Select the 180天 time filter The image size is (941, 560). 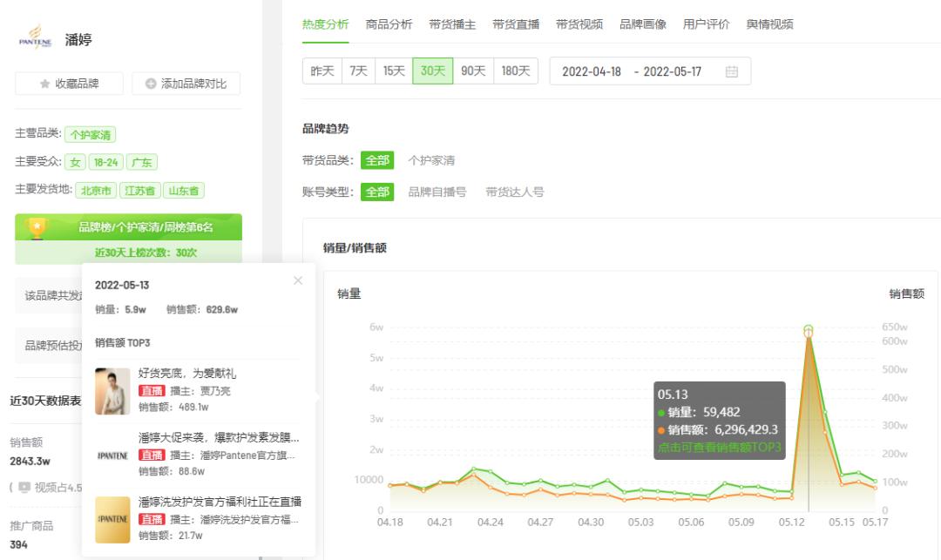click(516, 71)
